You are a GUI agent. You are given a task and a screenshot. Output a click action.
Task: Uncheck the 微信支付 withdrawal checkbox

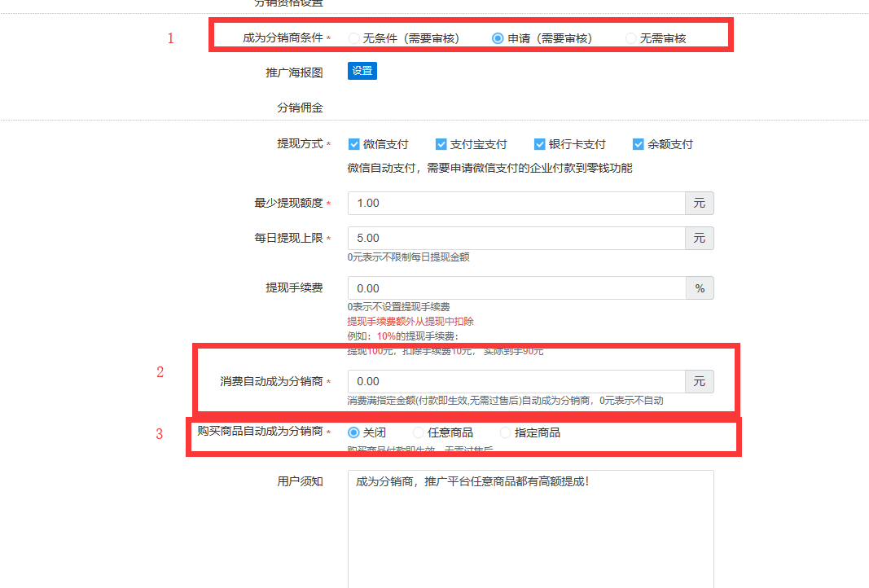[x=354, y=144]
